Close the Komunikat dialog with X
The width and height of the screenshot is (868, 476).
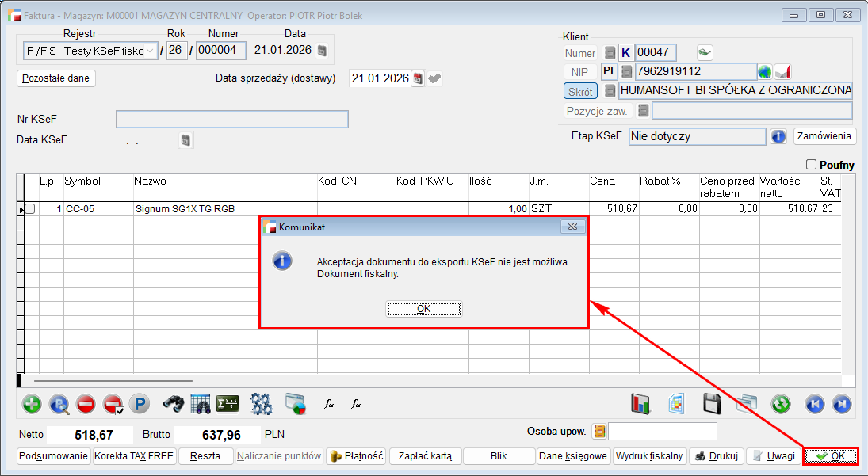(572, 227)
